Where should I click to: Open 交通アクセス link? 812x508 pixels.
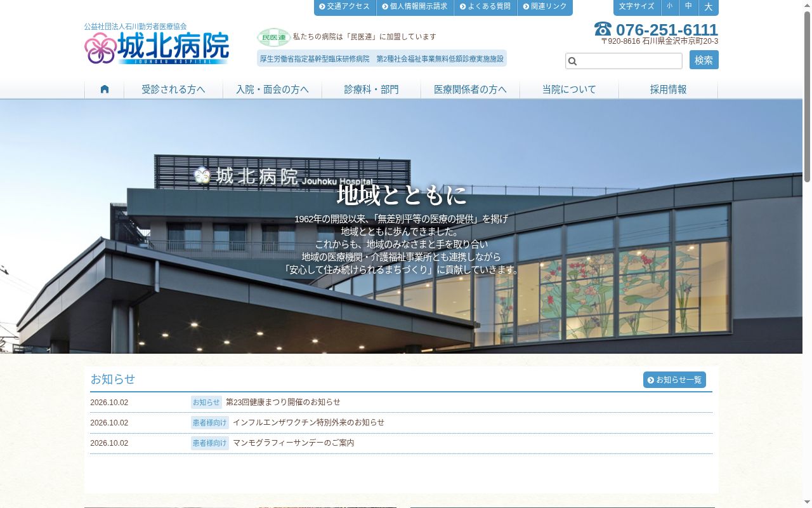point(344,6)
